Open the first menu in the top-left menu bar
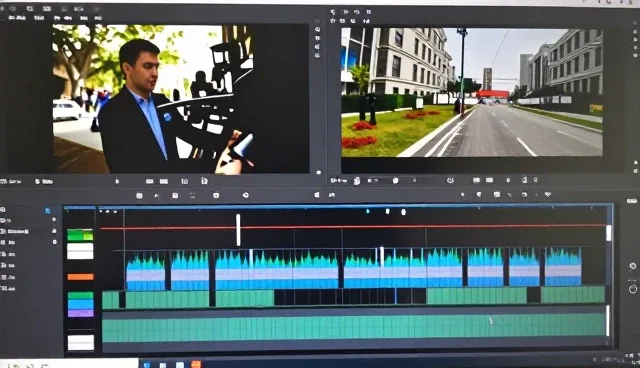Image resolution: width=640 pixels, height=368 pixels. (x=18, y=18)
